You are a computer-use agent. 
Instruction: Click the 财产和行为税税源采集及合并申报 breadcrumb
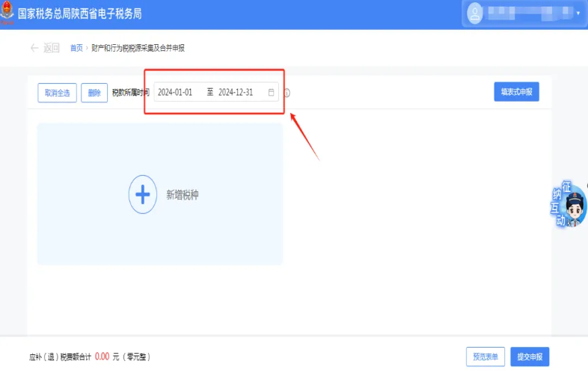[138, 48]
